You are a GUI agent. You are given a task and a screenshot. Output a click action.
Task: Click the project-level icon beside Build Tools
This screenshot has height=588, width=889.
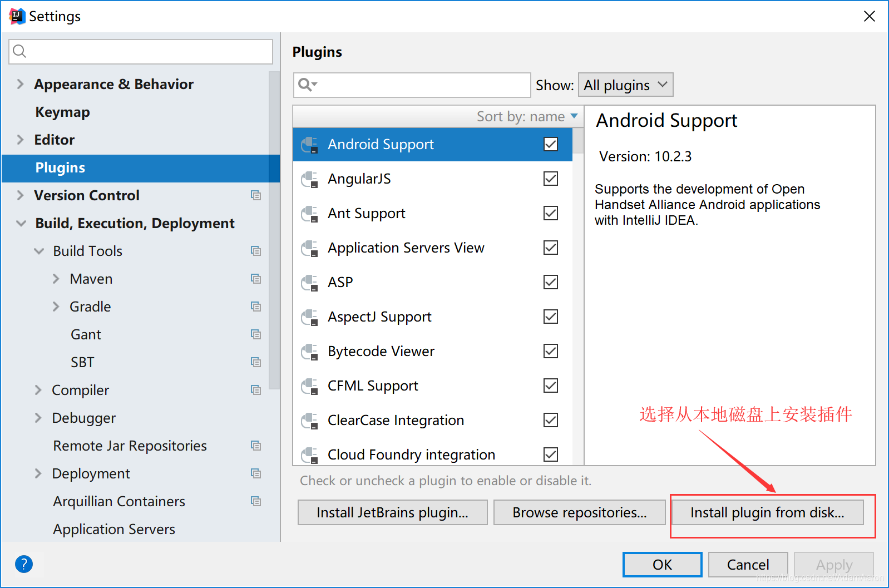256,251
